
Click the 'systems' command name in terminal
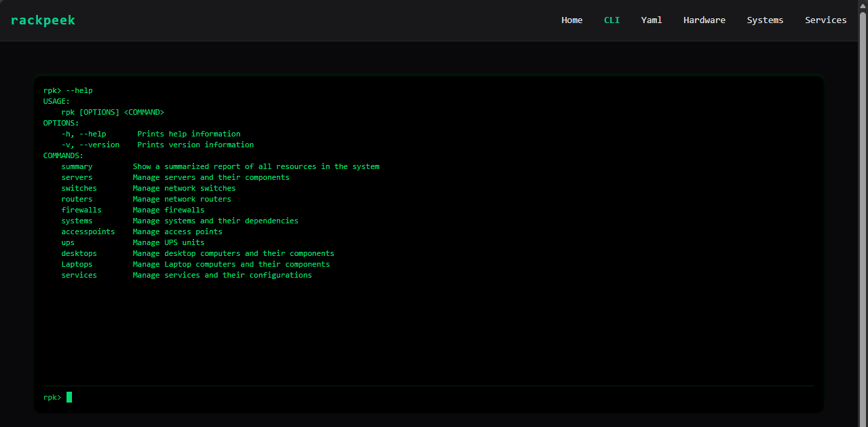click(x=77, y=221)
